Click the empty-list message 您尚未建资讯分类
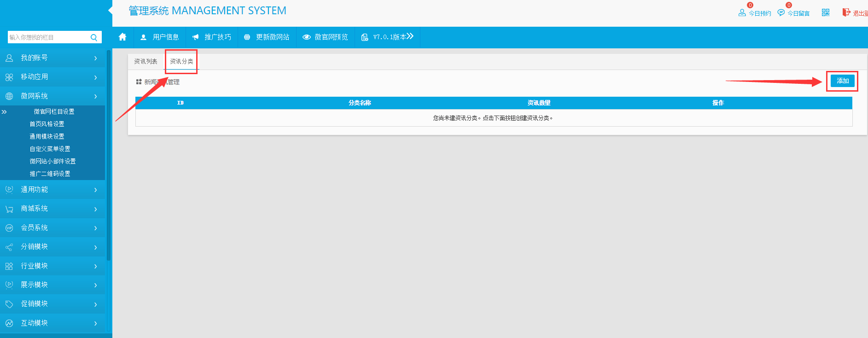 click(493, 118)
